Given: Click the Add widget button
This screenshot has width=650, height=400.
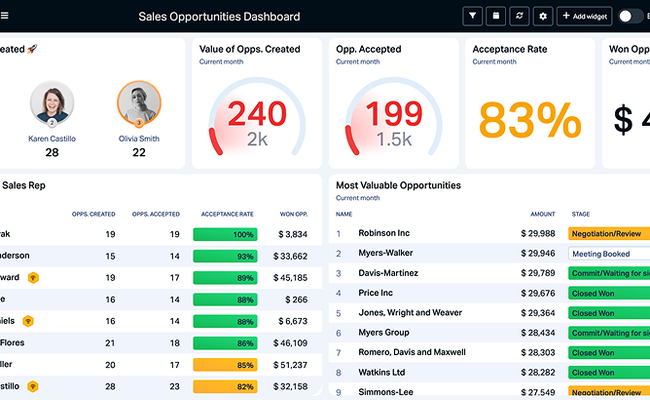Looking at the screenshot, I should [x=585, y=16].
